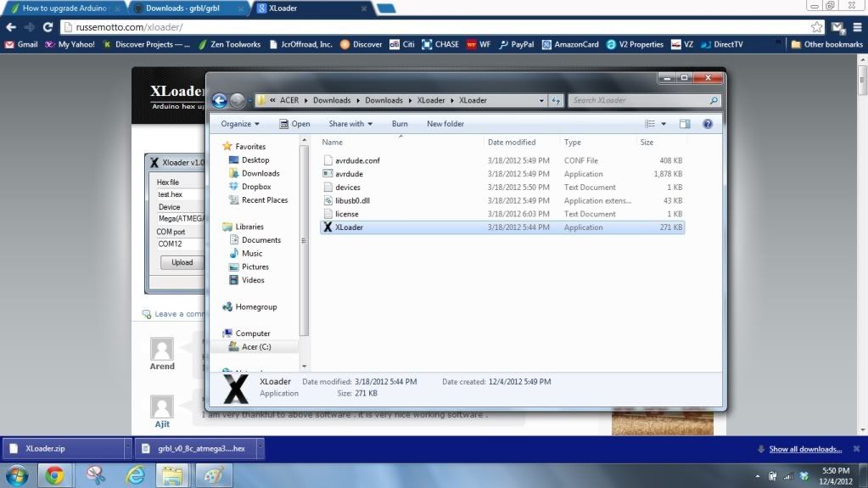Image resolution: width=868 pixels, height=488 pixels.
Task: Select the Acer (C:) drive
Action: click(249, 347)
